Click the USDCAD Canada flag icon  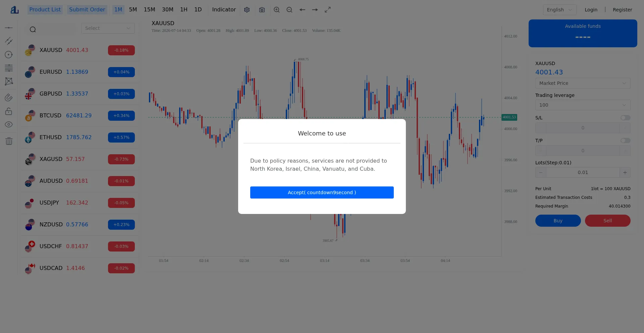pyautogui.click(x=30, y=268)
